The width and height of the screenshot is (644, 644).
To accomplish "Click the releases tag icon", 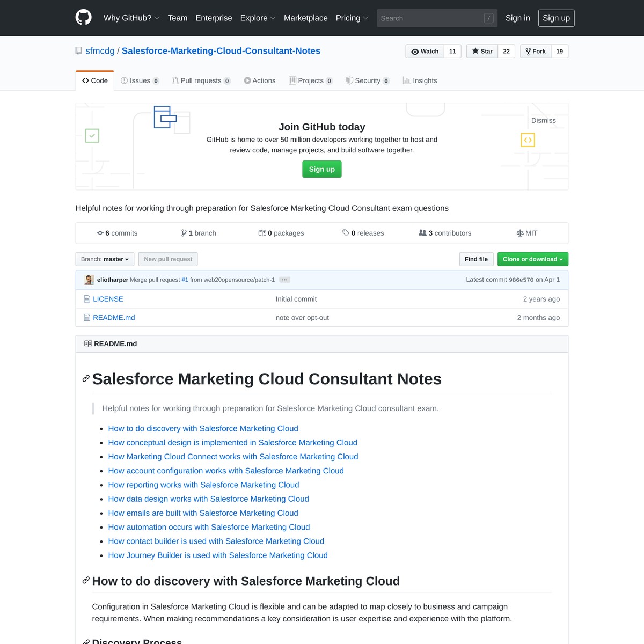I will point(346,233).
